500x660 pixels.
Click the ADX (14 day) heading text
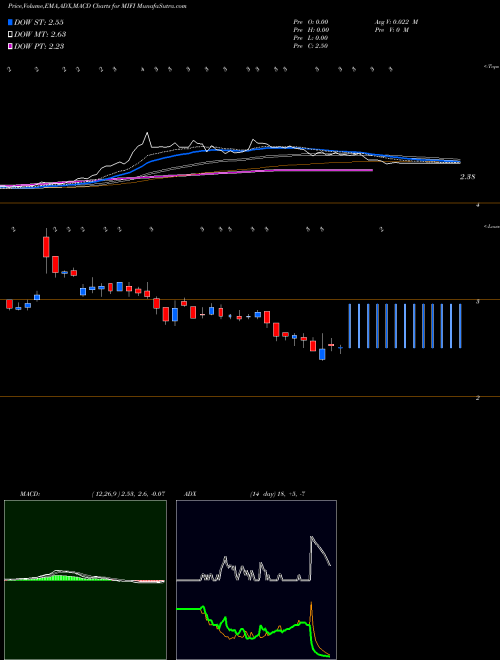(245, 493)
